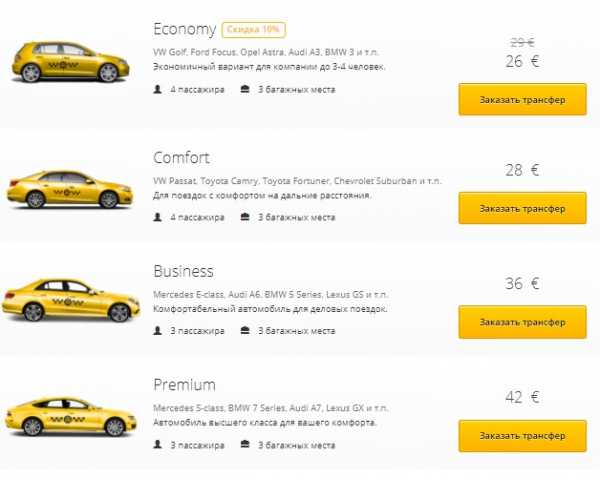
Task: Order the Economy transfer for 26 €
Action: (522, 100)
